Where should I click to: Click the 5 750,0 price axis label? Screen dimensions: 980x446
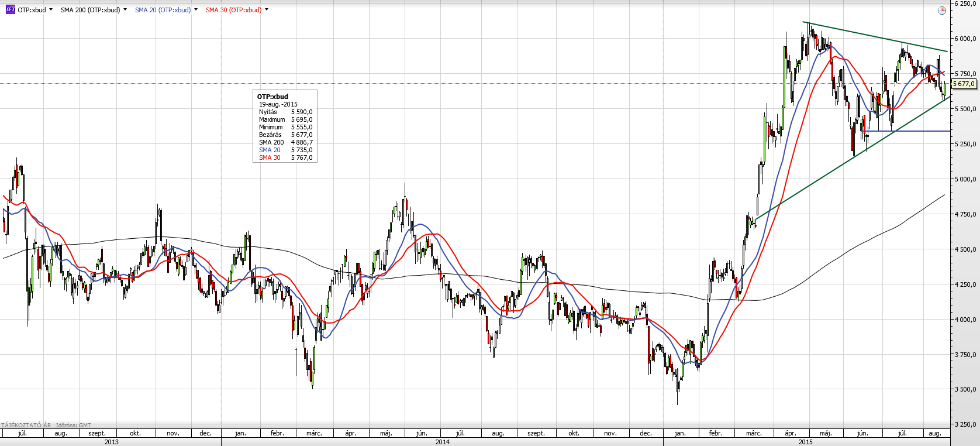(965, 74)
